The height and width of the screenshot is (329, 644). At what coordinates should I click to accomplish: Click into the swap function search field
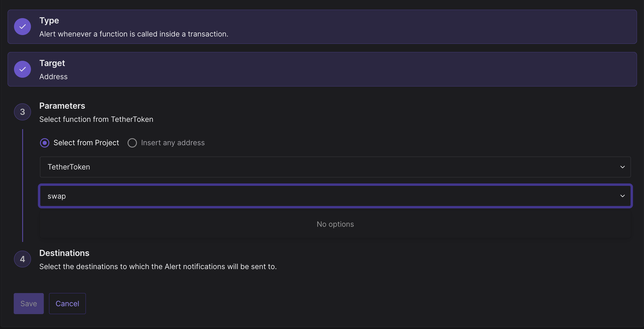point(335,196)
